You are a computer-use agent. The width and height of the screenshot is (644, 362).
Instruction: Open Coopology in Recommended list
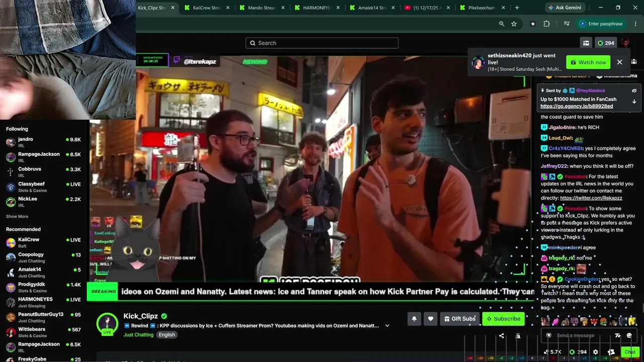coord(43,257)
